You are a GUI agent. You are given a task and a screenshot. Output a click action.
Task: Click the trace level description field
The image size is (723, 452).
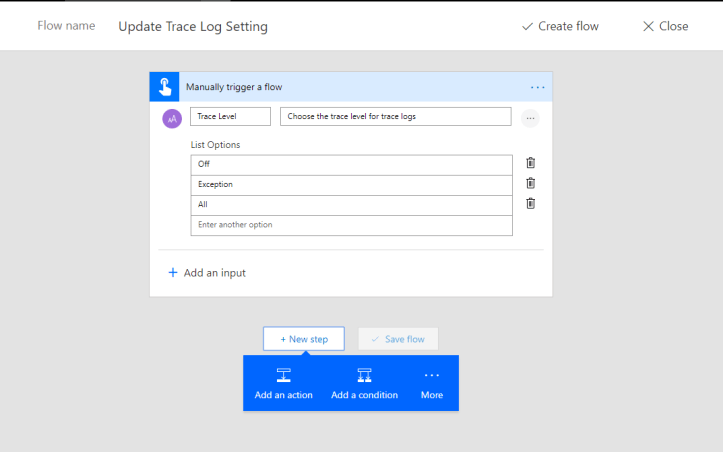click(395, 117)
